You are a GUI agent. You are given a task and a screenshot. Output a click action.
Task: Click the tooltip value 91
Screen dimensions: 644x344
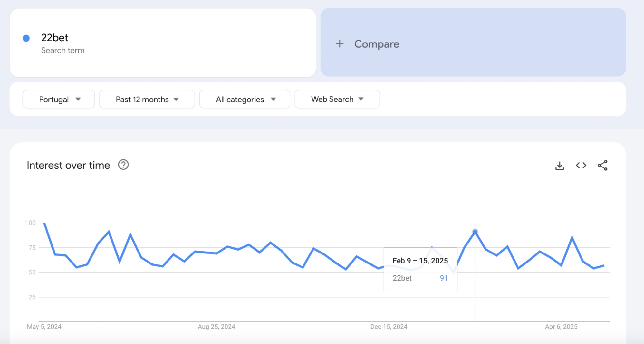click(x=444, y=278)
